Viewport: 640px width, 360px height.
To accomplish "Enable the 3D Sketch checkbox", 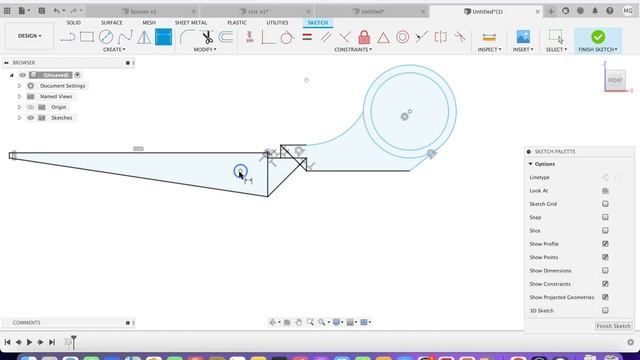I will [605, 311].
